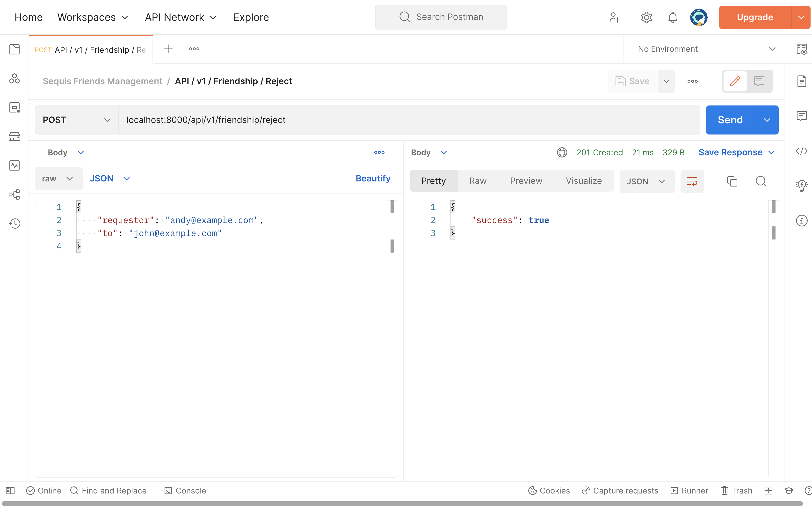
Task: Click the Search Postman box
Action: click(441, 17)
